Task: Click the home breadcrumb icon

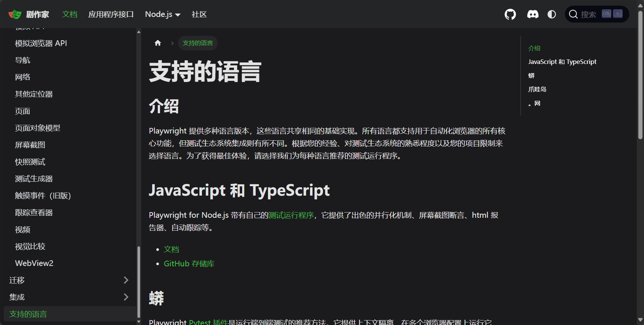Action: 158,43
